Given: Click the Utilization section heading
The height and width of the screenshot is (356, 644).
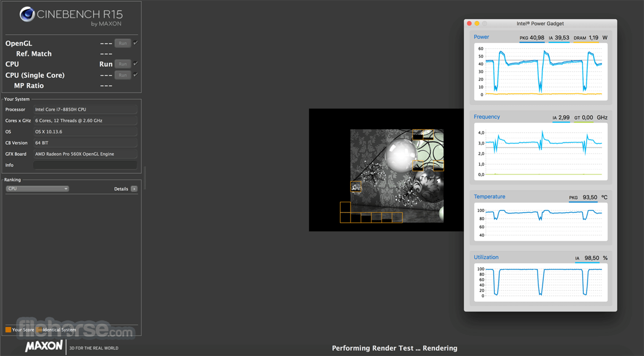Looking at the screenshot, I should pyautogui.click(x=486, y=257).
